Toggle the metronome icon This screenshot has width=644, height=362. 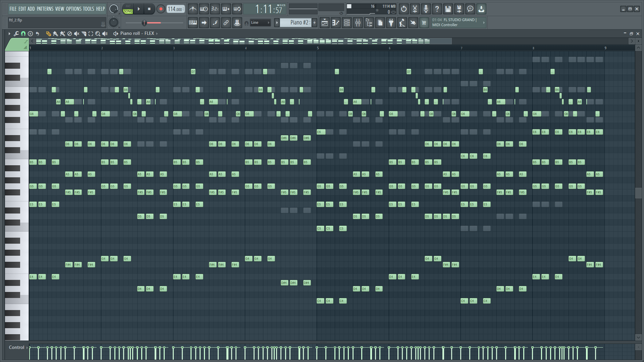(x=193, y=9)
